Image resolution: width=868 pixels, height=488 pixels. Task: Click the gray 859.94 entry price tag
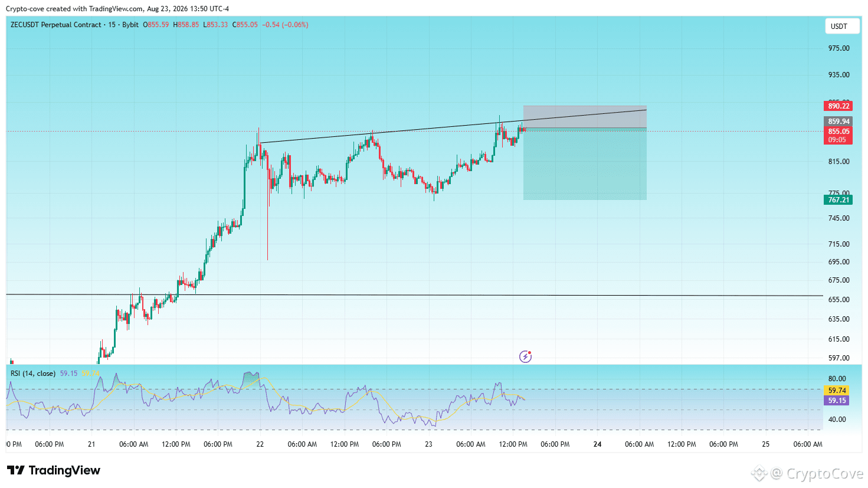click(x=838, y=122)
